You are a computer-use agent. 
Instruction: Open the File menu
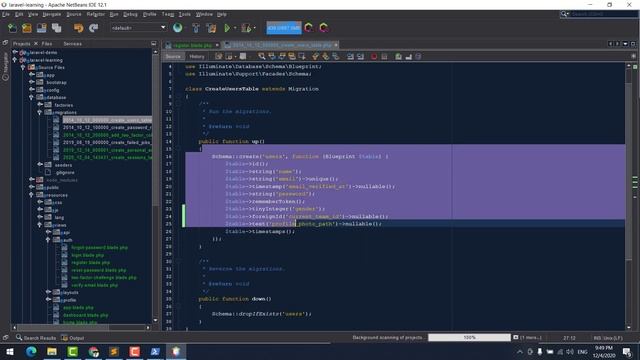pyautogui.click(x=6, y=14)
